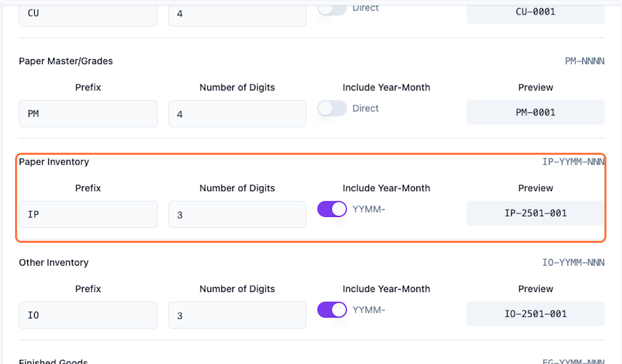This screenshot has width=622, height=364.
Task: Edit Paper Master/Grades Number of Digits field
Action: click(x=237, y=113)
